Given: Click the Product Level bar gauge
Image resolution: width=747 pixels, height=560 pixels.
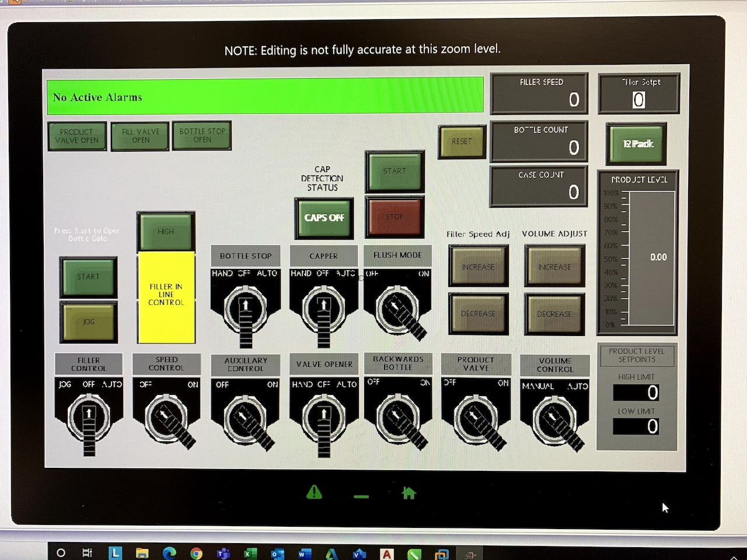Looking at the screenshot, I should [x=651, y=258].
